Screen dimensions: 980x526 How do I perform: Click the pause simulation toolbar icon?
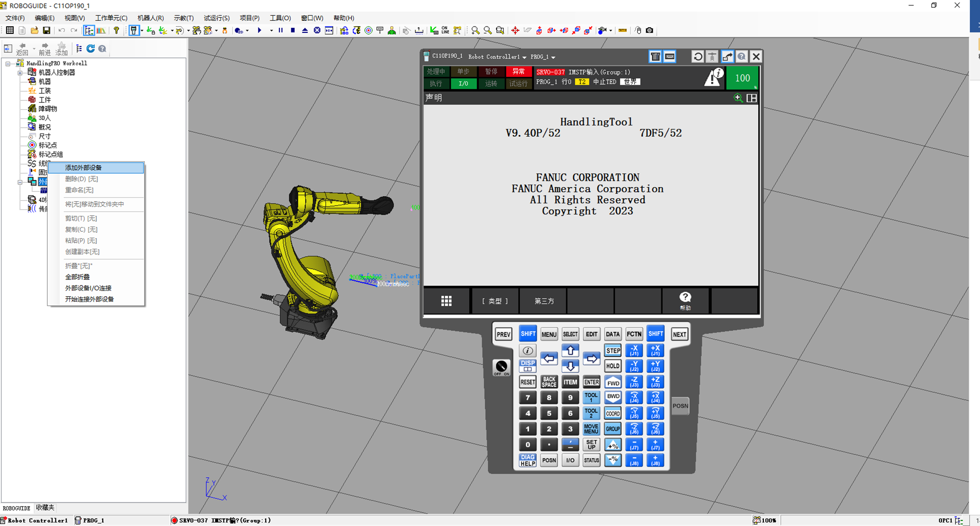tap(281, 31)
